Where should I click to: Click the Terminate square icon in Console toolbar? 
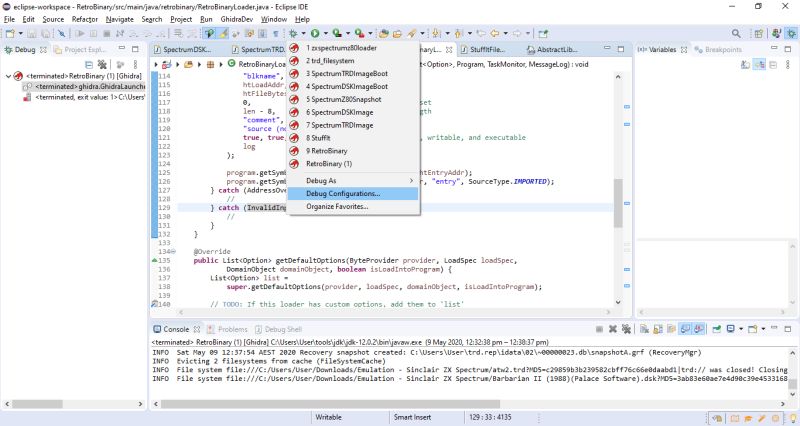click(x=599, y=329)
